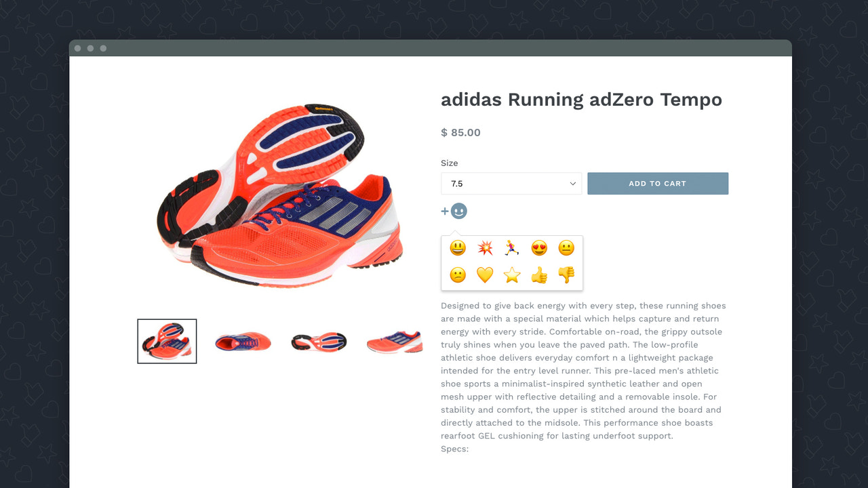
Task: Select the grinning face emoji reaction
Action: pyautogui.click(x=457, y=248)
